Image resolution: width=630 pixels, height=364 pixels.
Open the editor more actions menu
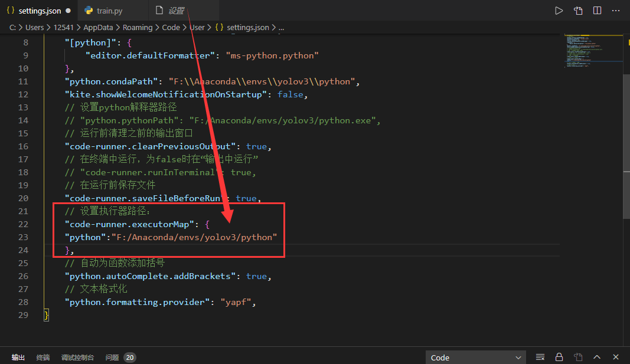tap(616, 11)
